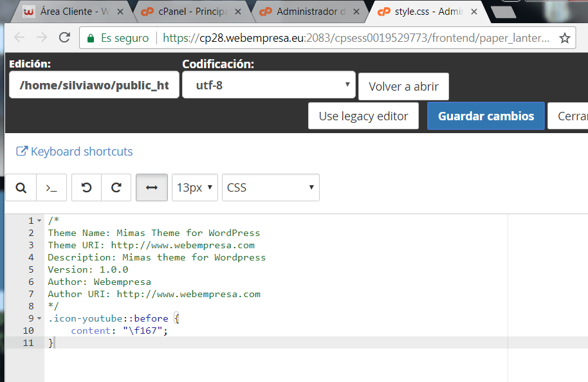Screen dimensions: 588x382
Task: Undo the last edit
Action: click(87, 187)
